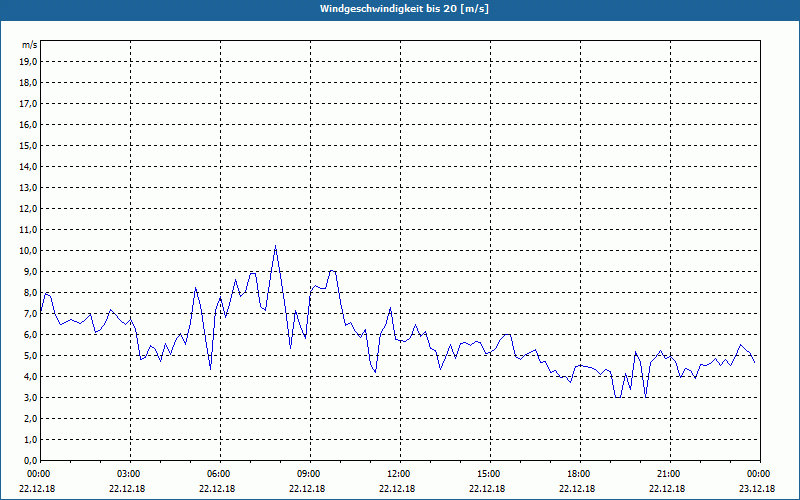This screenshot has width=800, height=500.
Task: Click the "03:00" time label
Action: (x=131, y=474)
